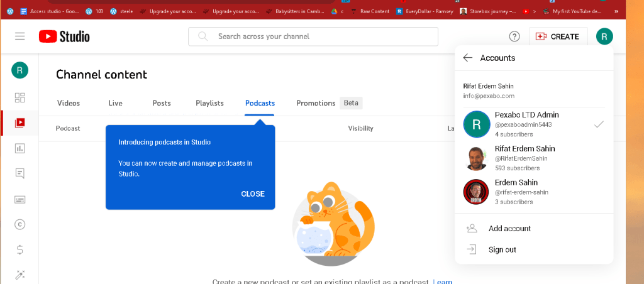Go to Dashboard in the sidebar
644x284 pixels.
pyautogui.click(x=19, y=97)
